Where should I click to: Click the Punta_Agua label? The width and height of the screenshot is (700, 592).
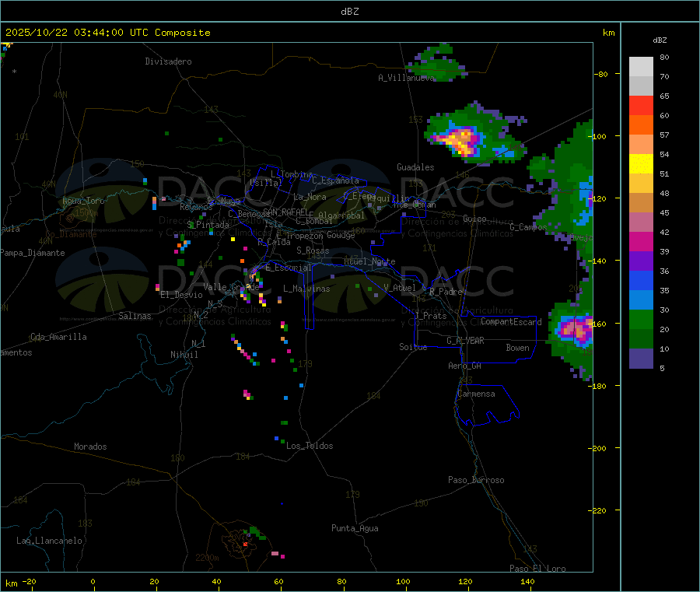click(x=355, y=528)
